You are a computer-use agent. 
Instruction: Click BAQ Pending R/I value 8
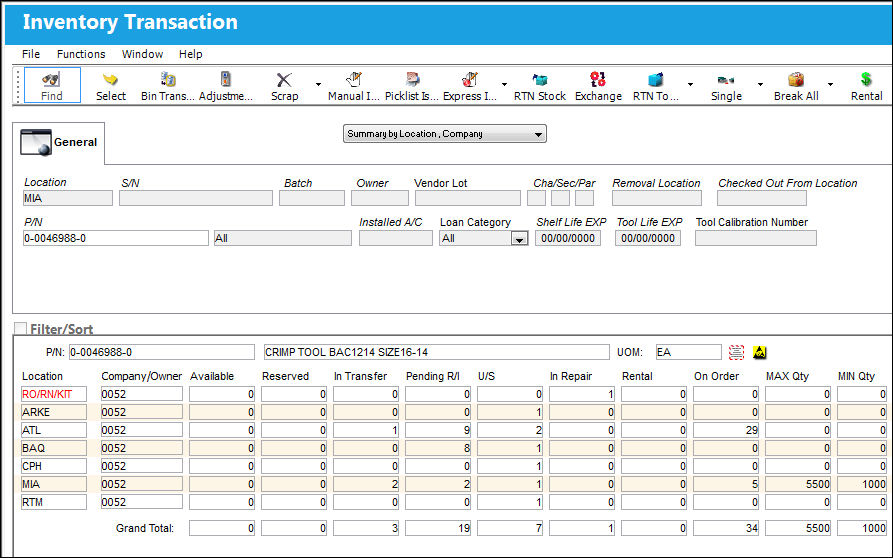point(438,448)
